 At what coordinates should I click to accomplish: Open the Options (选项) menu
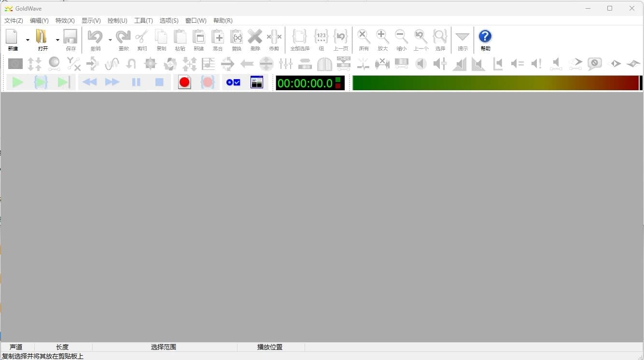169,20
